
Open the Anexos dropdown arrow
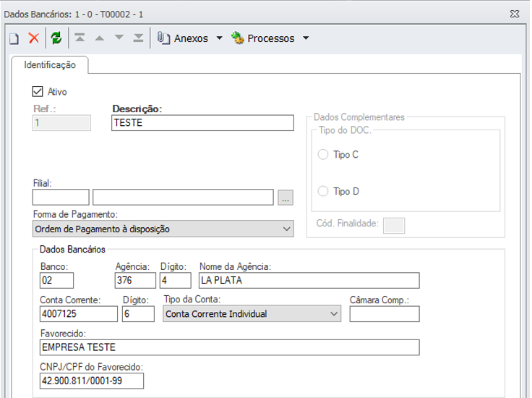pos(220,38)
